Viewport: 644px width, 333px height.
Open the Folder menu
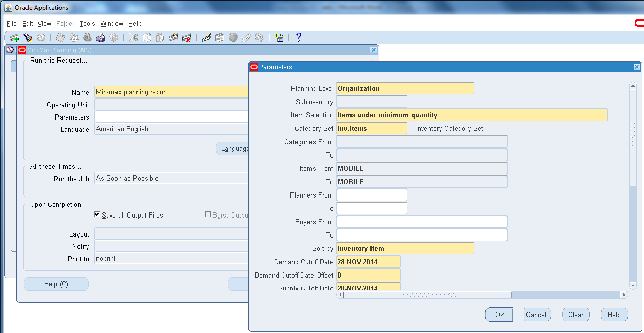65,23
